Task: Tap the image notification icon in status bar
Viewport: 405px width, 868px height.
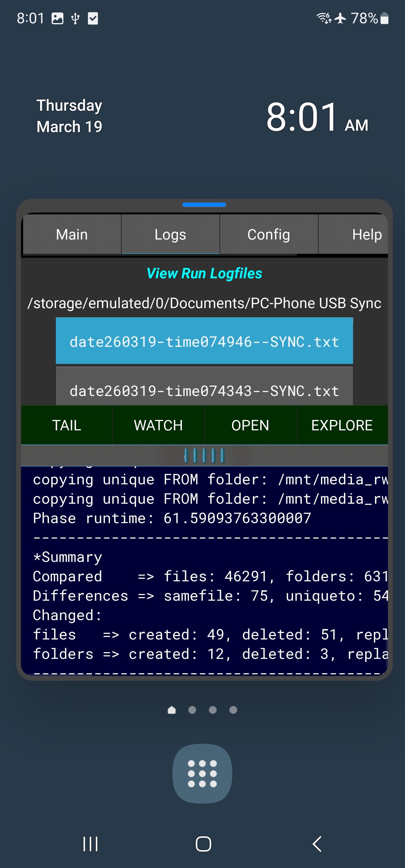Action: click(x=57, y=18)
